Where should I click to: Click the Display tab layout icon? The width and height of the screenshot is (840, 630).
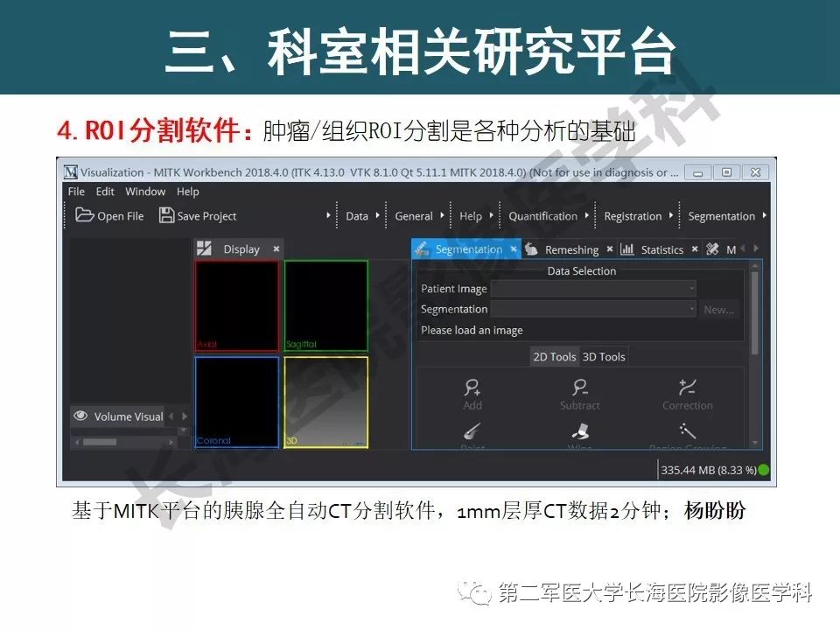[x=204, y=248]
